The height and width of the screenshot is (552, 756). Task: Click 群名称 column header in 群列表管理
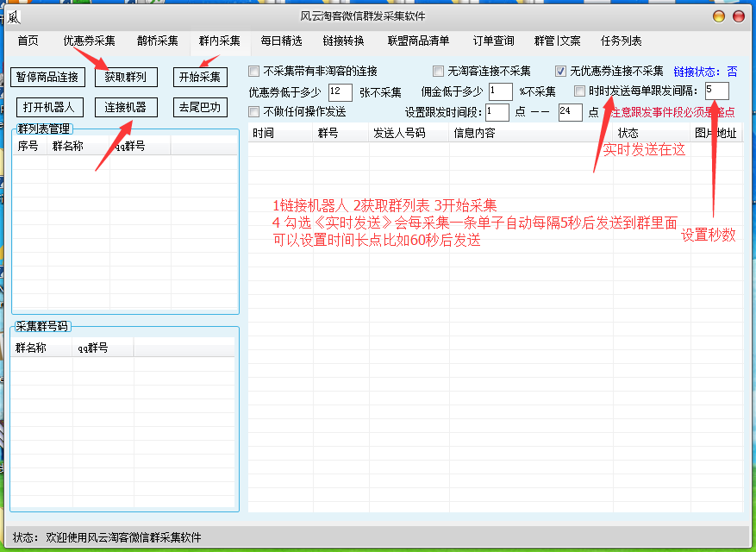coord(78,147)
